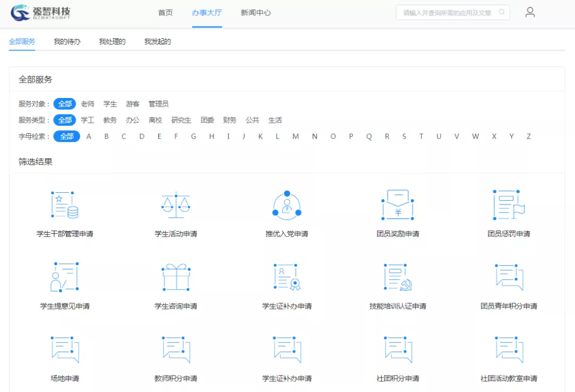Click the 学生提意见申请 icon
Viewport: 575px width, 392px height.
pos(64,277)
